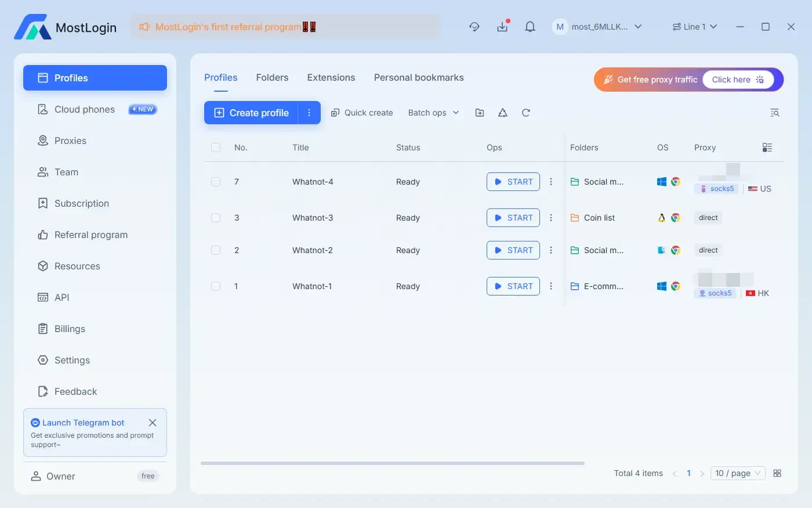Switch to the Folders tab

272,77
